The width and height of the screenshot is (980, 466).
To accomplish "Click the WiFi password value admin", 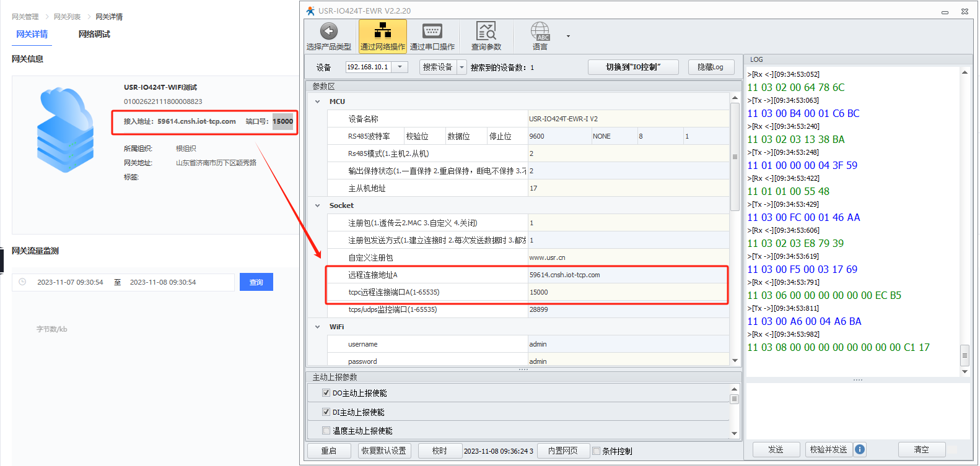I will 628,361.
